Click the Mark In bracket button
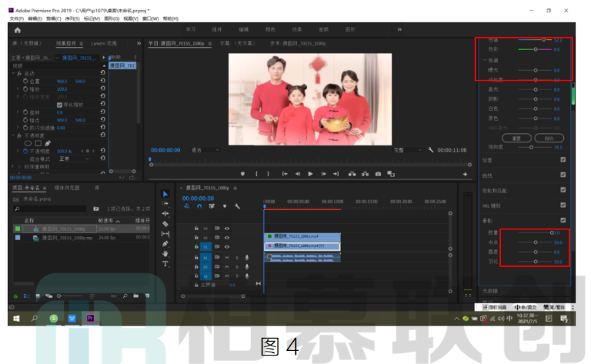 click(256, 174)
